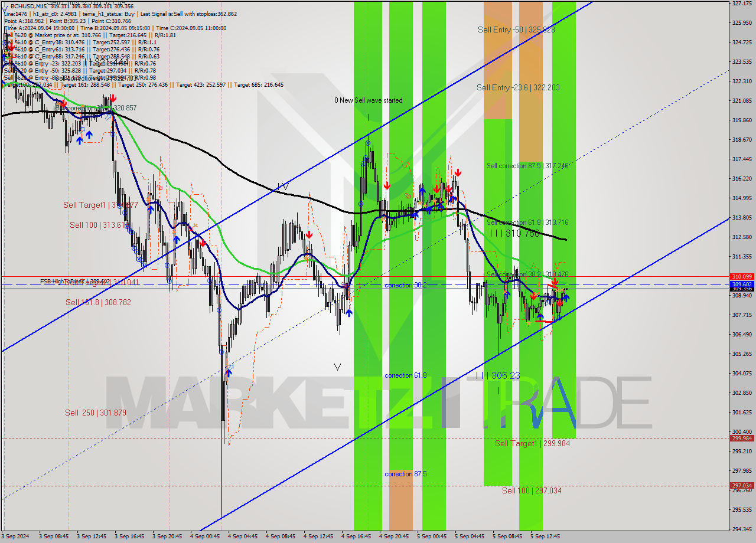
Task: Click the blue 309.602 price axis tag
Action: pos(742,284)
